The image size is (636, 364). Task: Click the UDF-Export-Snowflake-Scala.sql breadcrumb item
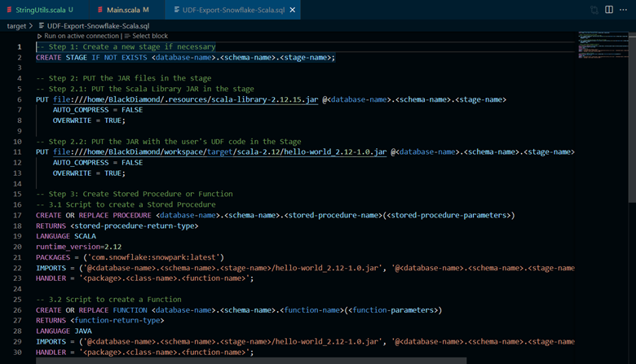click(x=98, y=26)
